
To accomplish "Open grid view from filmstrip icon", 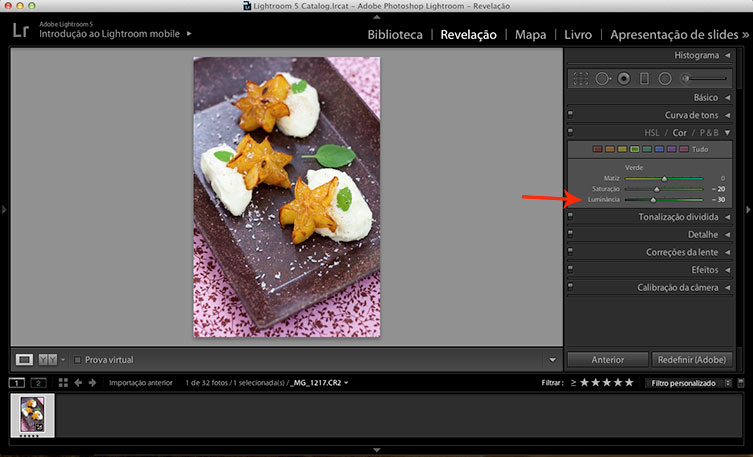I will coord(63,382).
